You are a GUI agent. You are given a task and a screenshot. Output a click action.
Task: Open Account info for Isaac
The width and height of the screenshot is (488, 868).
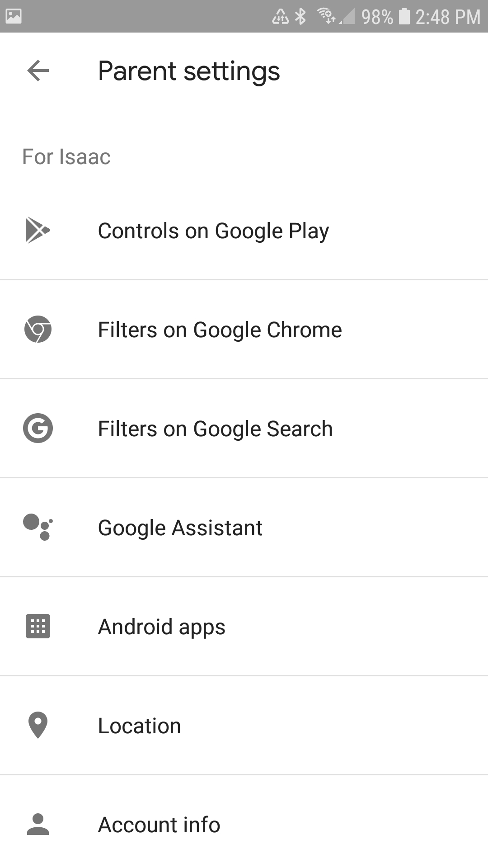(x=159, y=825)
